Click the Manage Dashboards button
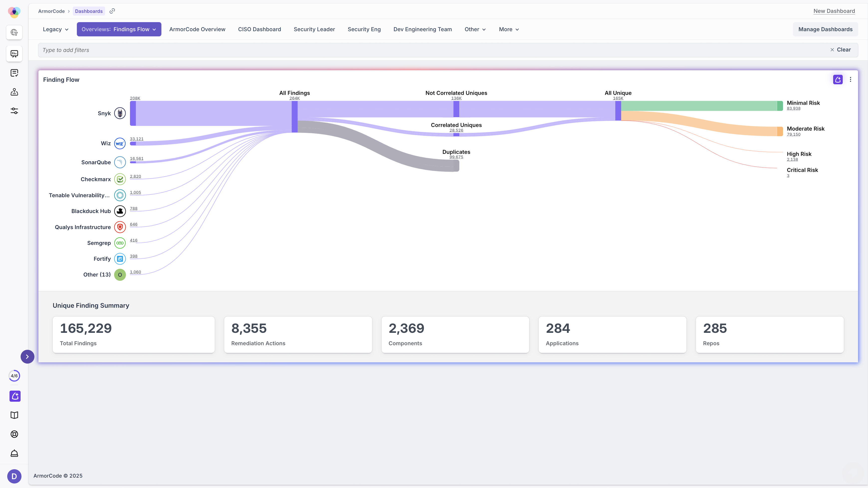 click(825, 29)
